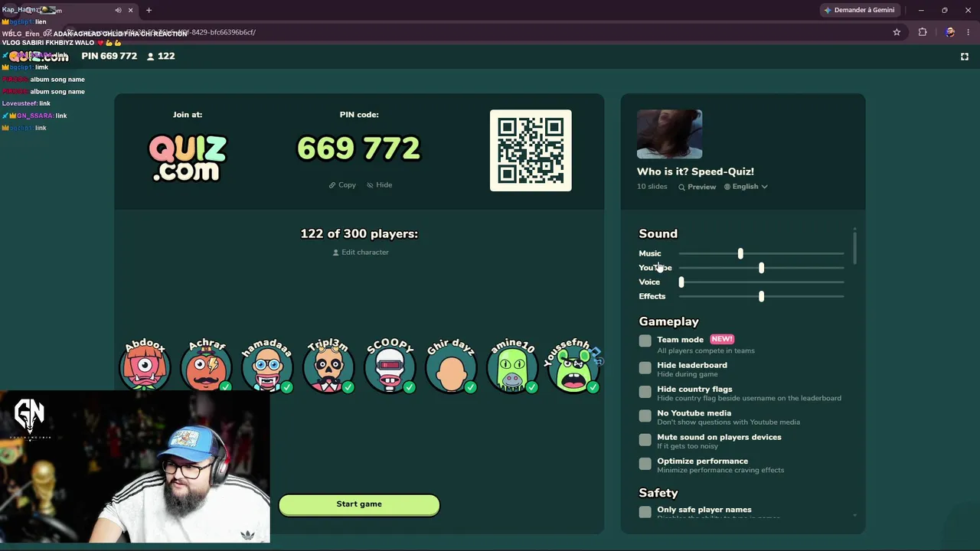
Task: Click the '10 slides' text
Action: click(652, 187)
